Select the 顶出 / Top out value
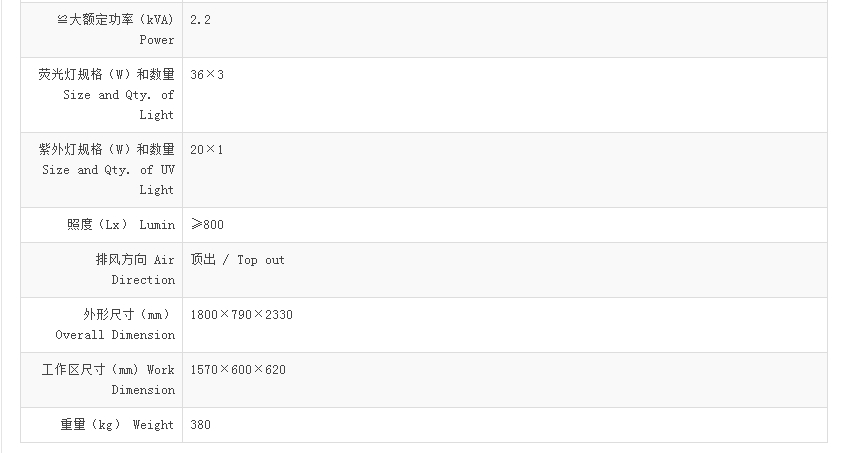846x453 pixels. click(237, 260)
